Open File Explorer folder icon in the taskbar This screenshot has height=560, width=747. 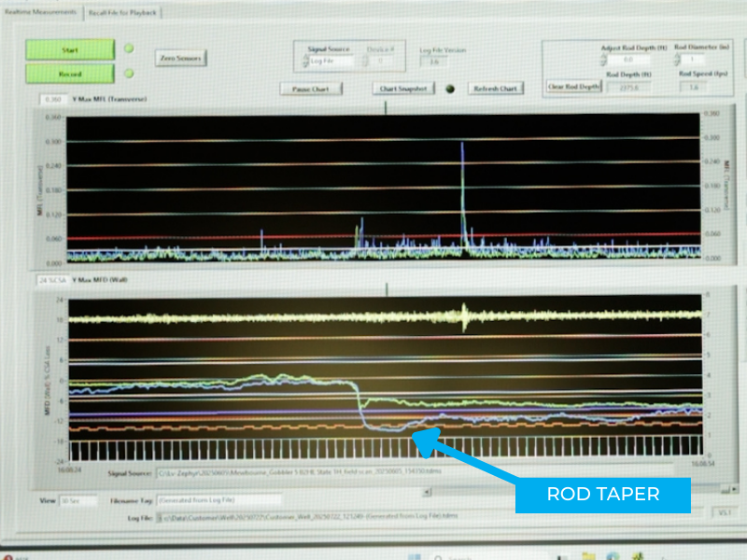pyautogui.click(x=589, y=556)
